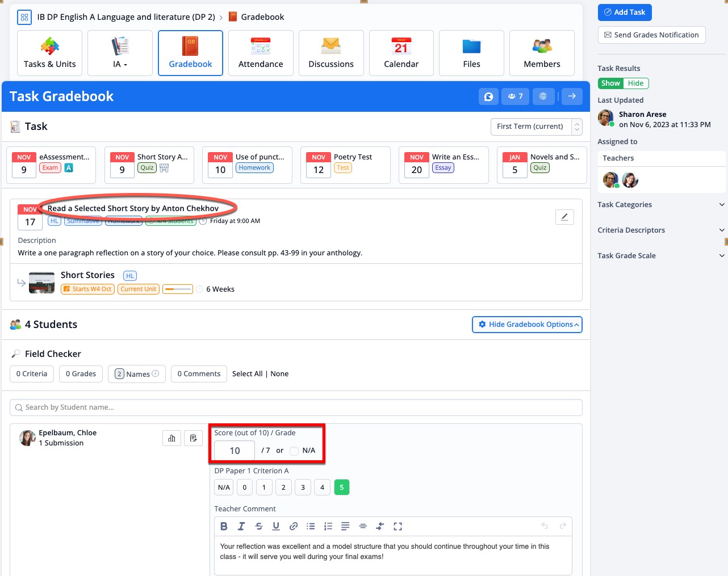Image resolution: width=728 pixels, height=576 pixels.
Task: Switch to the Calendar tab
Action: point(401,53)
